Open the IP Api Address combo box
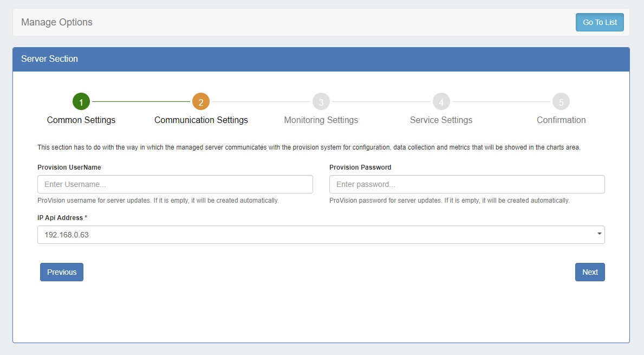644x355 pixels. 314,235
